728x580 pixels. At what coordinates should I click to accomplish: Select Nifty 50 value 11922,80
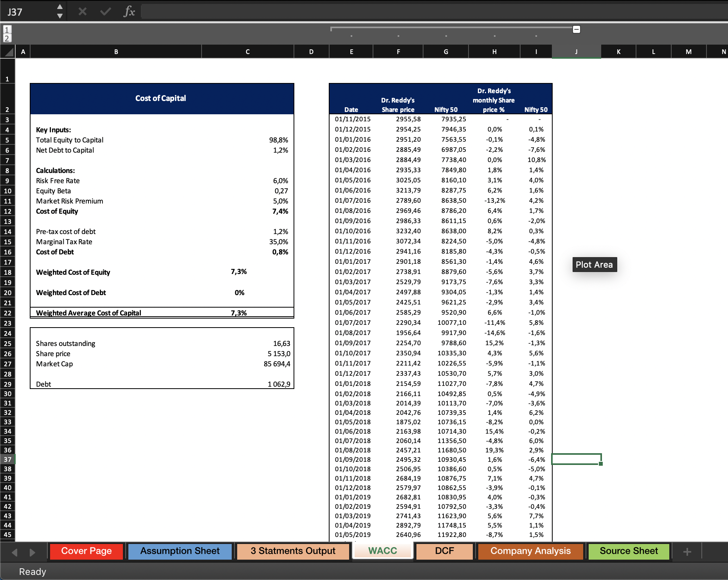point(452,535)
